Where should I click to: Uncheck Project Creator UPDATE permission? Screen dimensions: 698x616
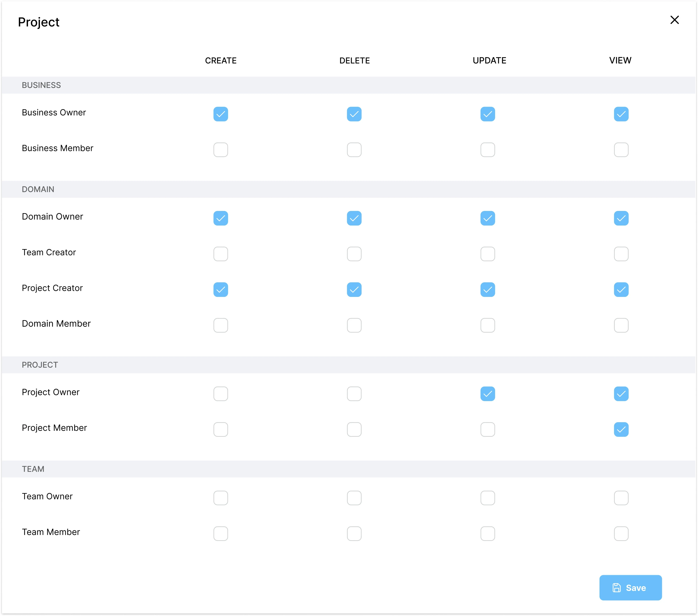(x=488, y=290)
